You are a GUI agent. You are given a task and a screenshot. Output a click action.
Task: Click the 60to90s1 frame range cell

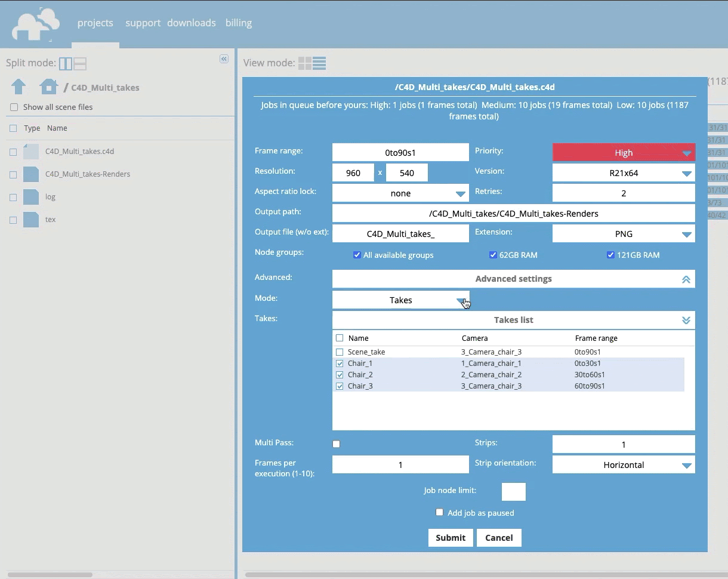590,386
